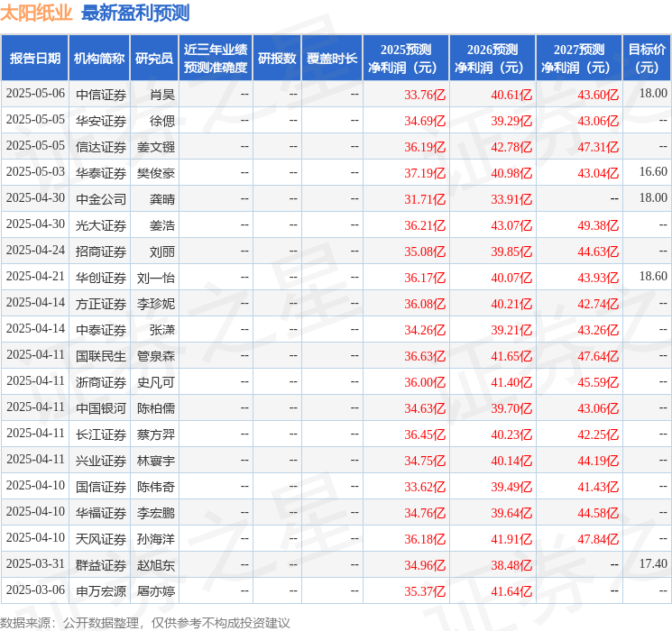Select the 近三年业绩预测准确度 header
672x631 pixels.
216,59
